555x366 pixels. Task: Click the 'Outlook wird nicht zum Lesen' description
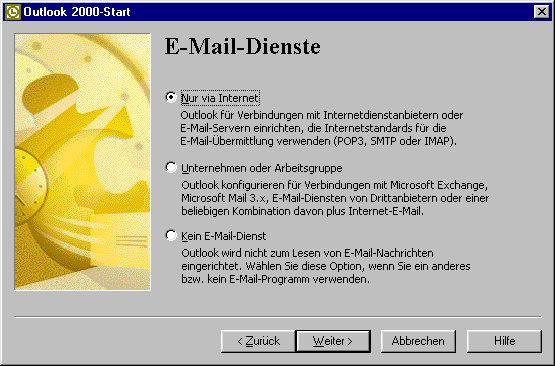pyautogui.click(x=326, y=266)
